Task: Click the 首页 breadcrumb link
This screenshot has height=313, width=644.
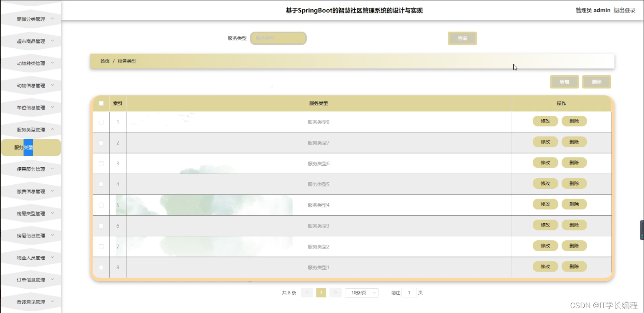Action: pos(105,61)
